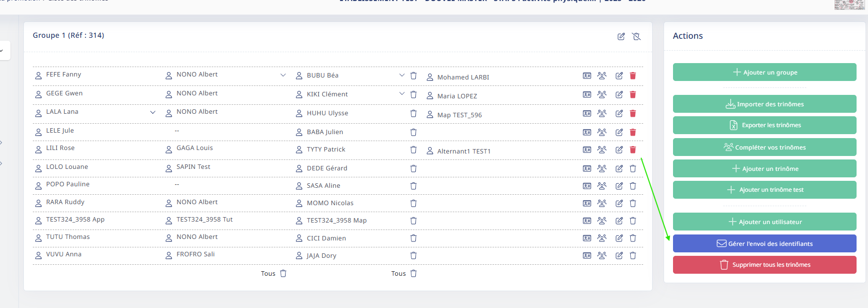
Task: Click the trash icon in VUVU Anna row end
Action: [x=633, y=255]
